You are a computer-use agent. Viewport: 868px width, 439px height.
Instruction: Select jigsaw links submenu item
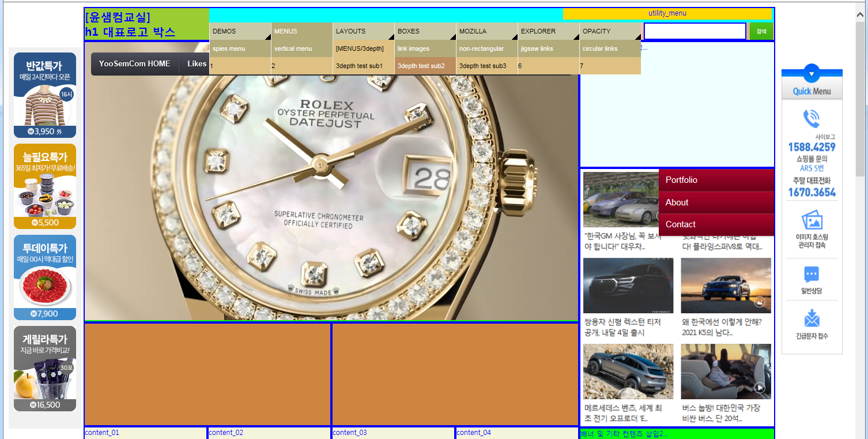(549, 48)
